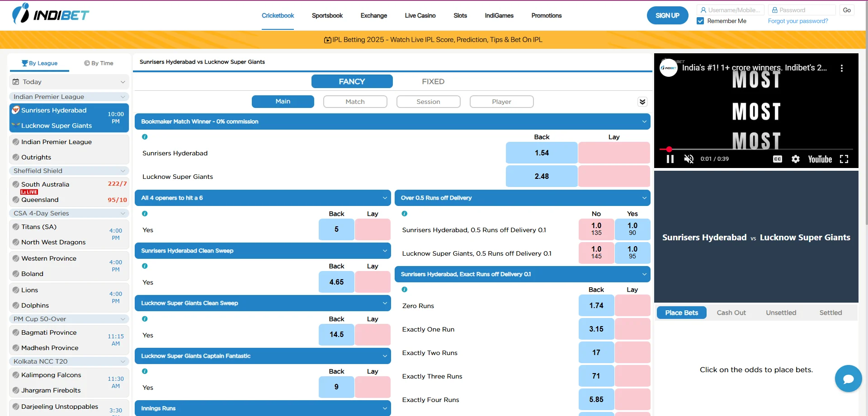Open the video more options menu
The width and height of the screenshot is (868, 416).
(841, 68)
